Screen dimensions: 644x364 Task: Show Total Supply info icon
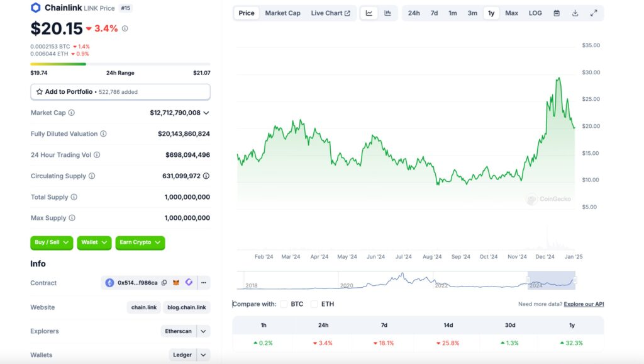pyautogui.click(x=74, y=197)
